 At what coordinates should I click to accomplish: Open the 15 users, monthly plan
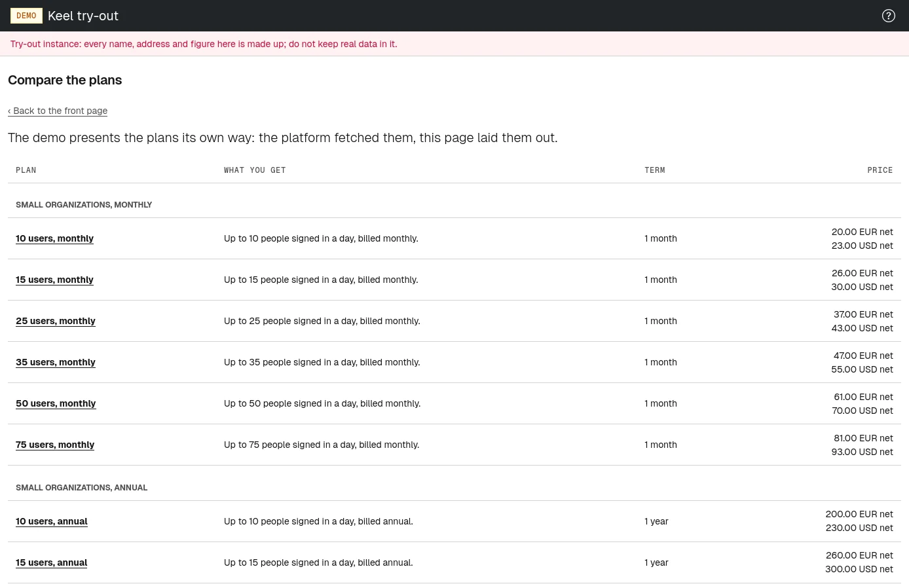(x=54, y=280)
